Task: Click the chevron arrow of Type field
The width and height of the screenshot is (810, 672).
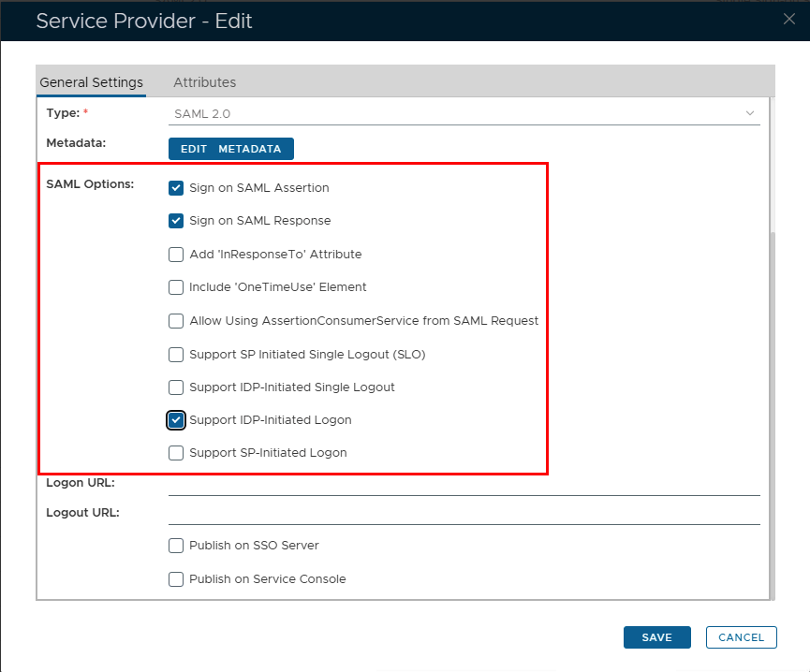Action: tap(749, 113)
